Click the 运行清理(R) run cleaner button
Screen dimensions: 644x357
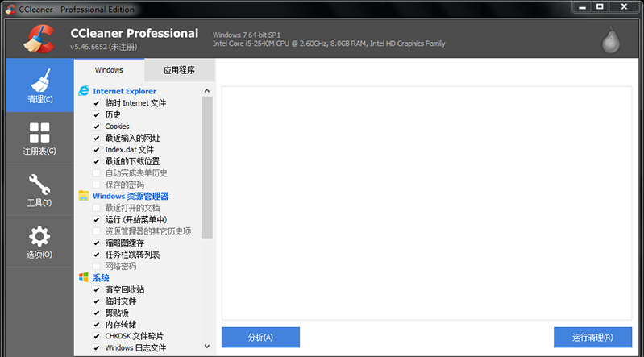pos(592,338)
